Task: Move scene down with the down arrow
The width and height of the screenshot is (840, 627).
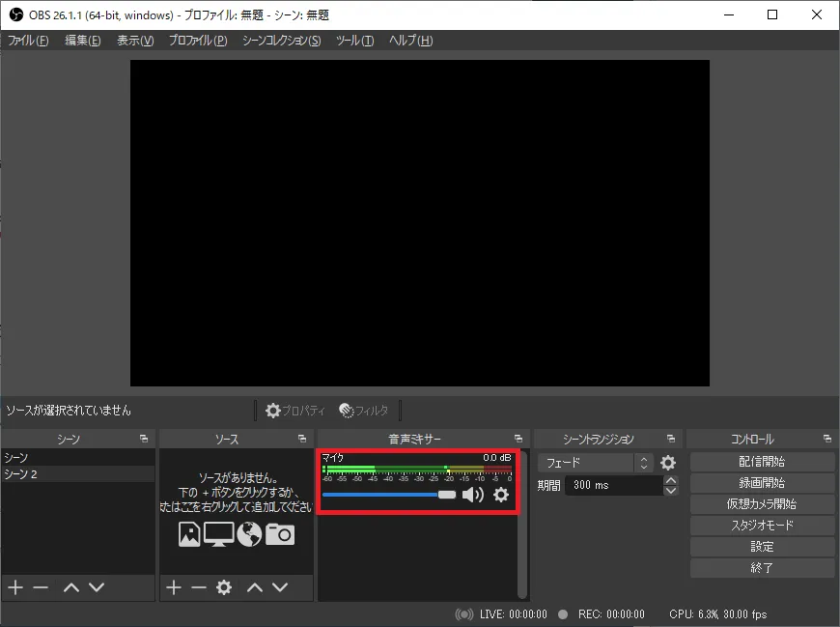Action: coord(97,588)
